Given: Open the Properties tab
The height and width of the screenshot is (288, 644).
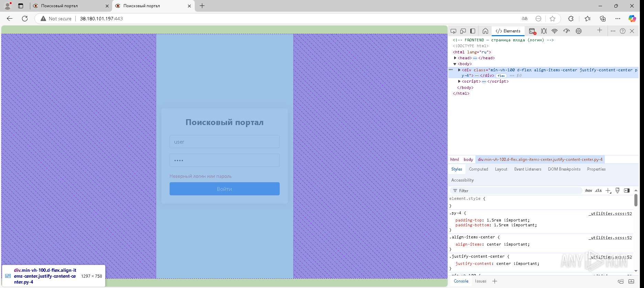Looking at the screenshot, I should point(596,169).
